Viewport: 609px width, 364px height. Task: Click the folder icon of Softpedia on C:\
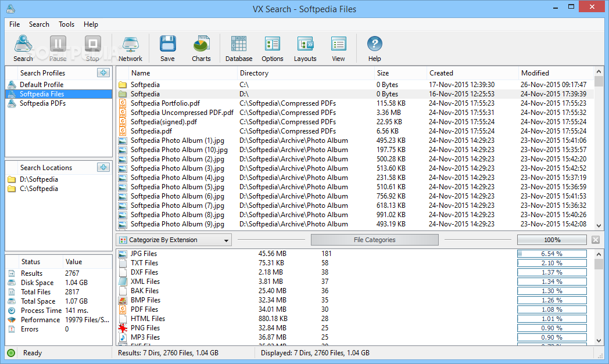coord(123,85)
